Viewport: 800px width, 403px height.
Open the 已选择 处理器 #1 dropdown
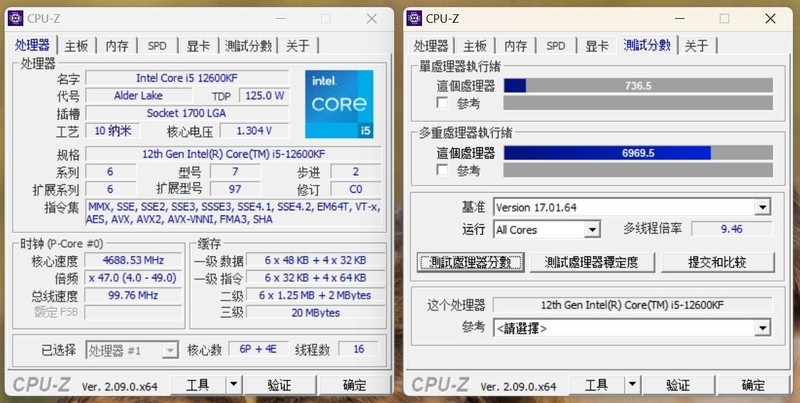point(132,350)
